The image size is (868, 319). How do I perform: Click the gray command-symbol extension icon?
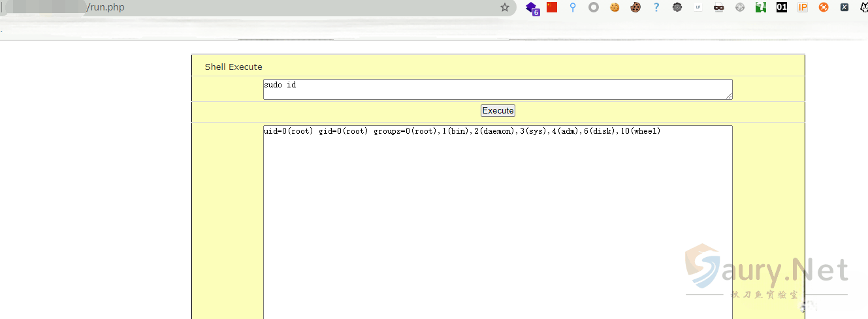740,8
